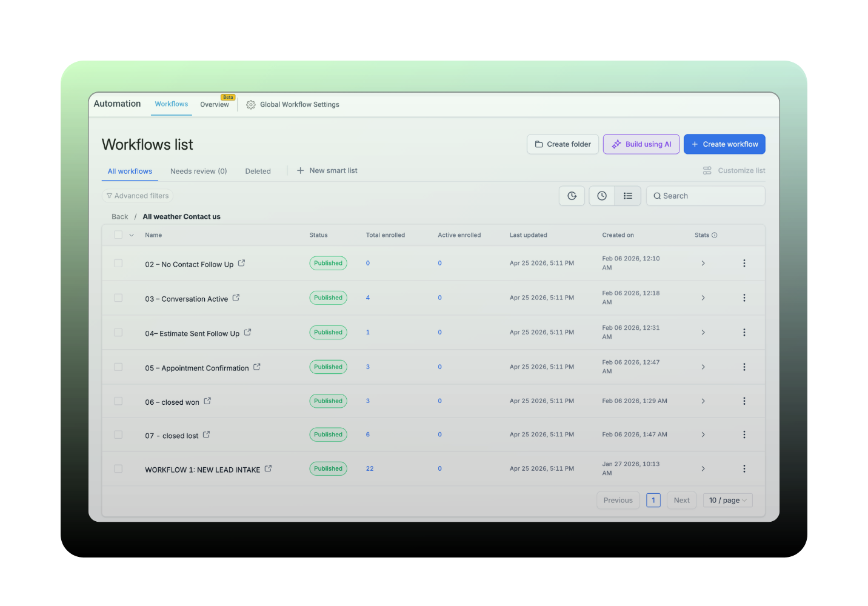Check the box for 06 – closed won
Viewport: 868px width, 606px height.
tap(118, 401)
